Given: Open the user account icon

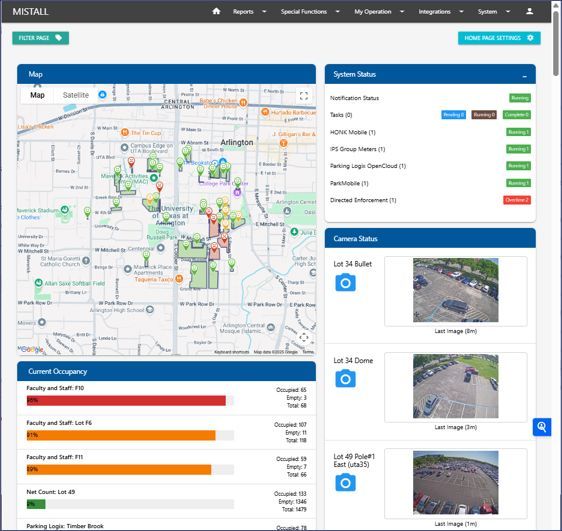Looking at the screenshot, I should tap(529, 11).
